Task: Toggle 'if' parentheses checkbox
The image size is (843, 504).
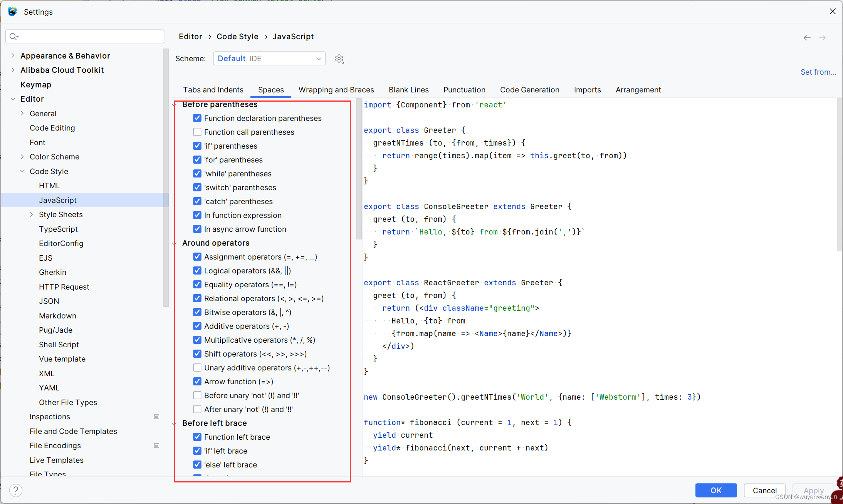Action: click(197, 146)
